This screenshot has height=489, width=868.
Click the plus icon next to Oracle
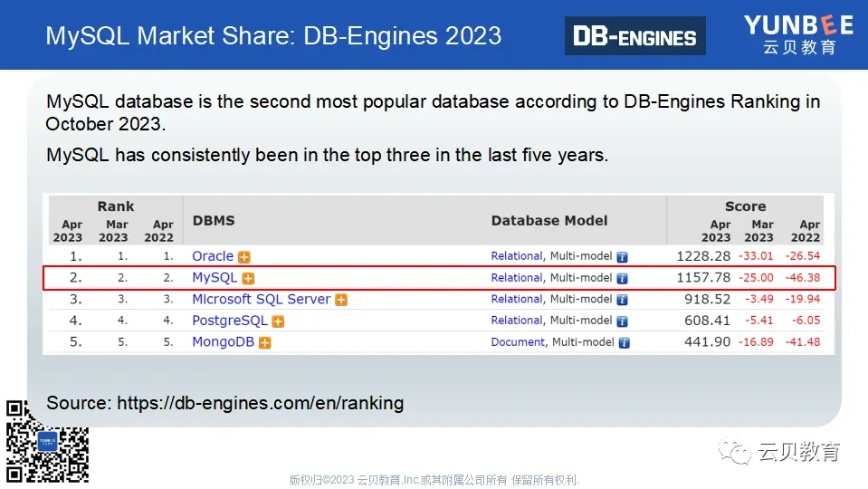tap(244, 257)
